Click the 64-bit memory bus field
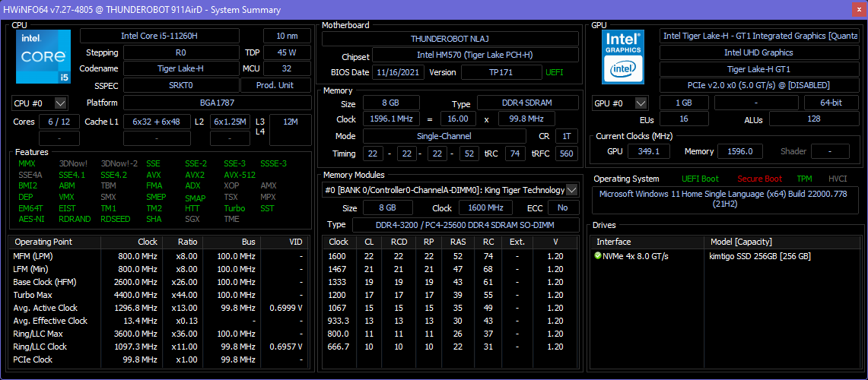 click(831, 103)
